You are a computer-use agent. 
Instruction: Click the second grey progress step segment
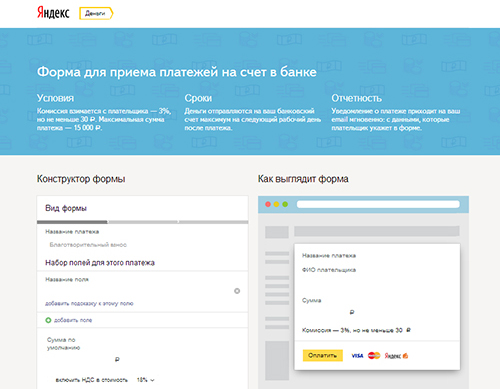143,222
